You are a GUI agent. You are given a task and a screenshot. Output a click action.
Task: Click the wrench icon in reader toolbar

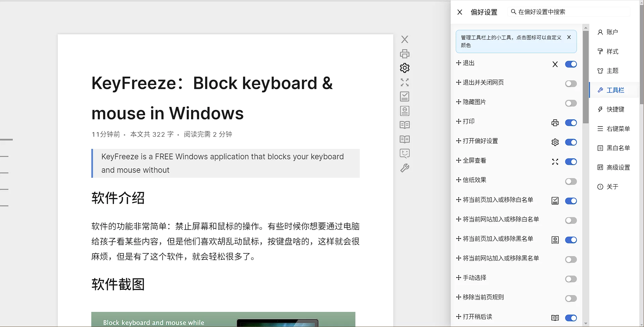[405, 168]
